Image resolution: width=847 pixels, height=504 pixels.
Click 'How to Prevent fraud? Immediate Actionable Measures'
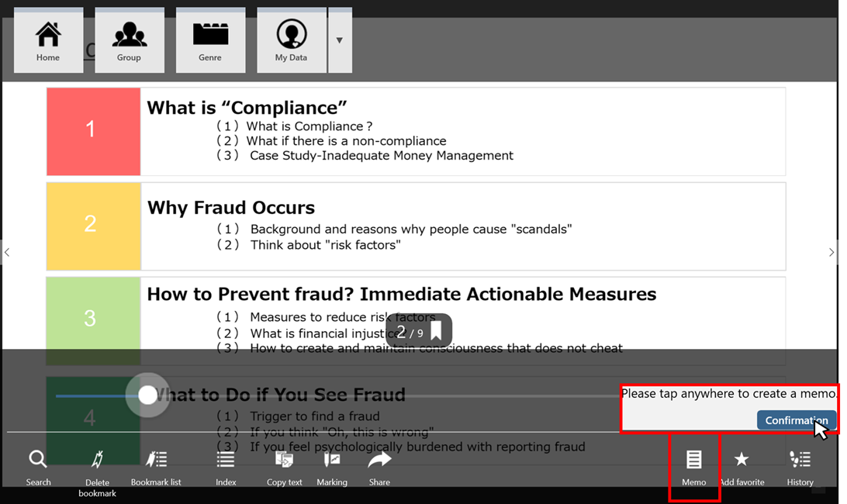402,294
